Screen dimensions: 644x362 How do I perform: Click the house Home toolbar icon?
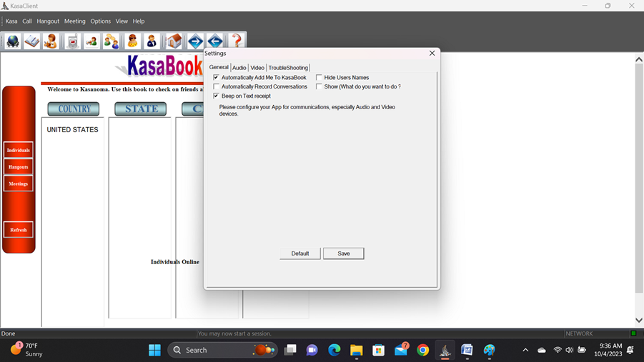pyautogui.click(x=174, y=41)
